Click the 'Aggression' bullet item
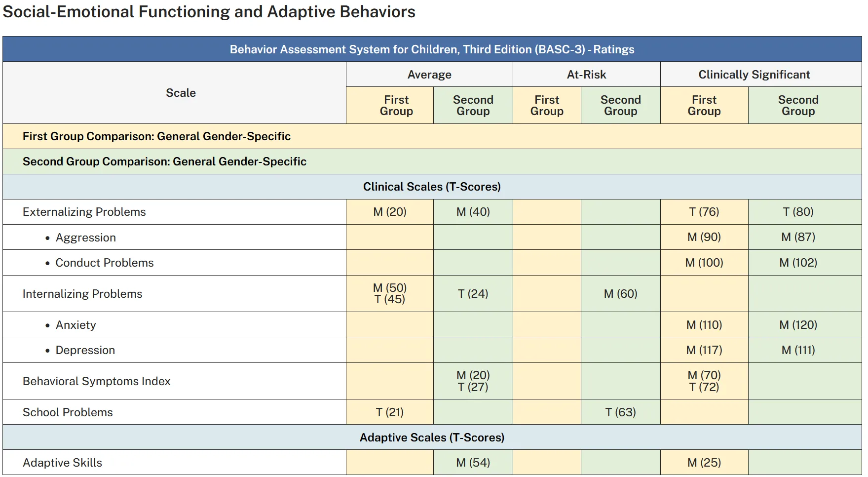The height and width of the screenshot is (477, 868). (x=85, y=238)
